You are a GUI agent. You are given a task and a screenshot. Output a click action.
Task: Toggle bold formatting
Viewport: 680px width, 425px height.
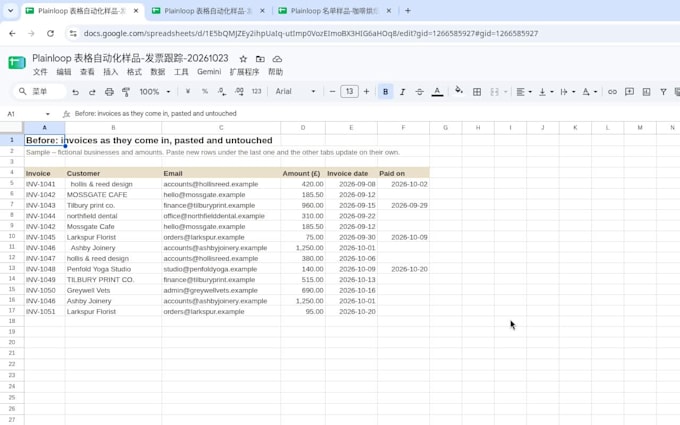(x=385, y=92)
